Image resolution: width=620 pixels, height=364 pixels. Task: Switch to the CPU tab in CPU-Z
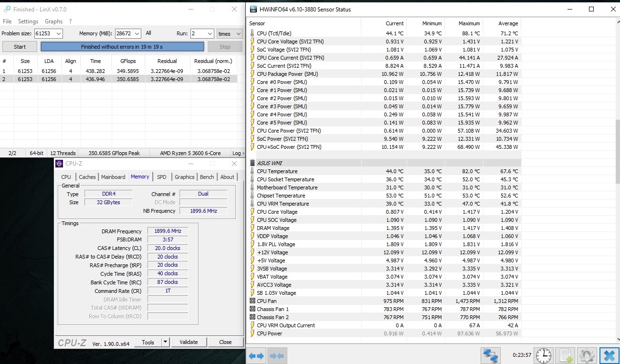[x=66, y=177]
